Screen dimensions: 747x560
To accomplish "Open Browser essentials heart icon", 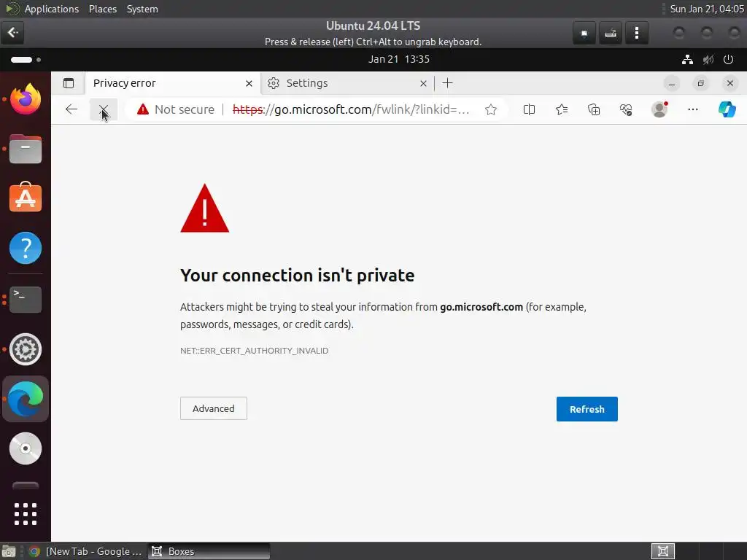I will pyautogui.click(x=626, y=109).
